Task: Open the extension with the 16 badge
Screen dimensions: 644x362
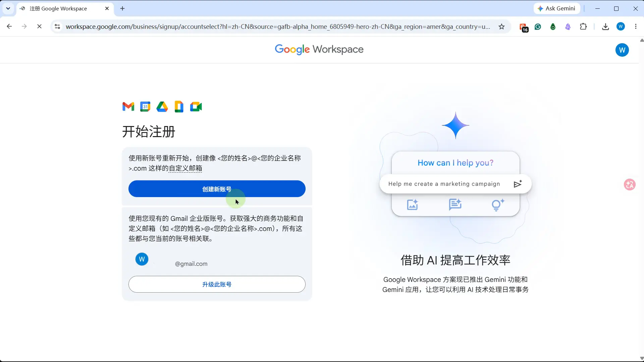Action: (523, 27)
